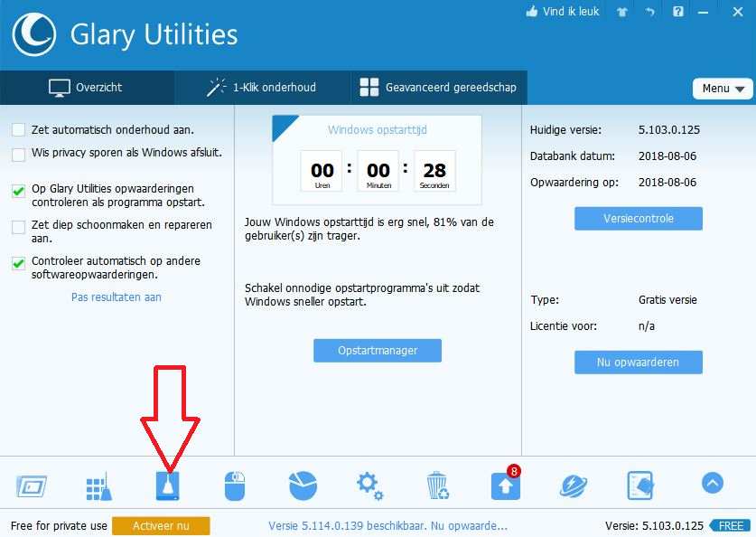The height and width of the screenshot is (537, 756).
Task: Click the 'Glary Utilities' title text
Action: (154, 34)
